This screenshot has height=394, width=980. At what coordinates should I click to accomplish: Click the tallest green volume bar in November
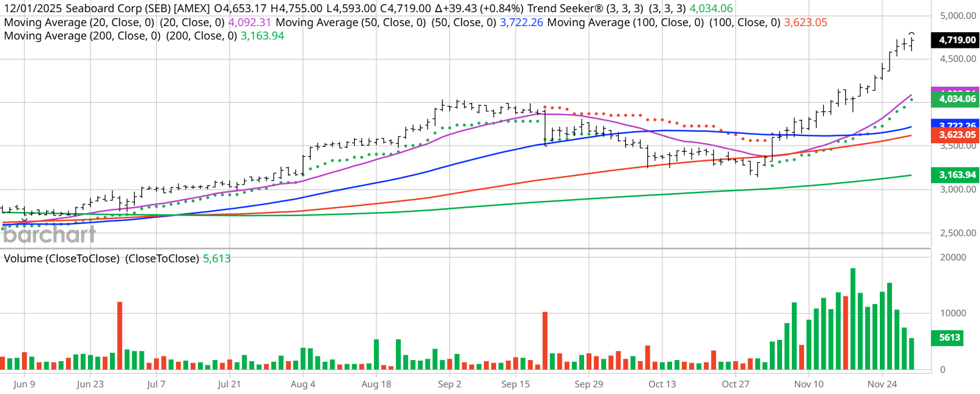(x=853, y=319)
